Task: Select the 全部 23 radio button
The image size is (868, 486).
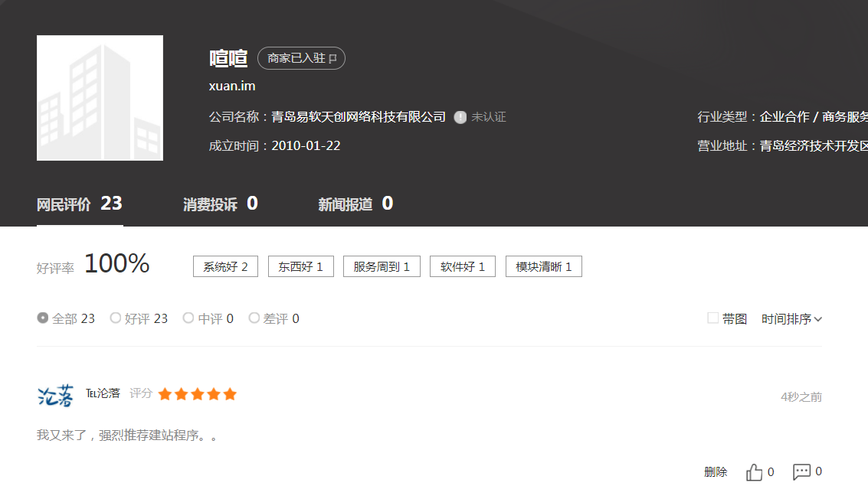Action: coord(43,318)
